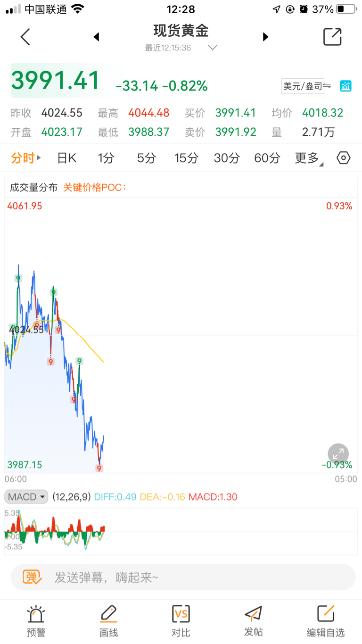362x644 pixels.
Task: Select the 15分 timeframe tab
Action: pos(186,158)
